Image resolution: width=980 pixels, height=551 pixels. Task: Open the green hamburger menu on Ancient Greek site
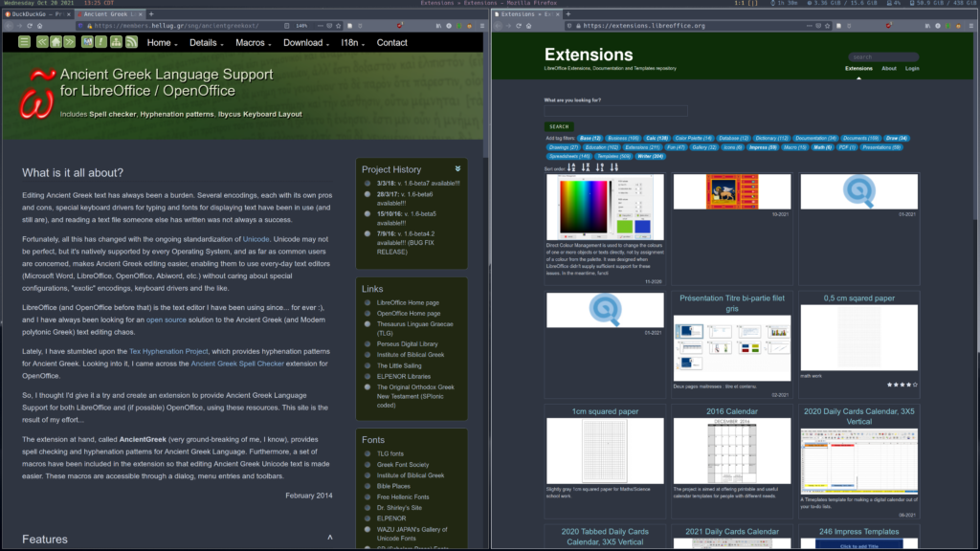point(24,42)
